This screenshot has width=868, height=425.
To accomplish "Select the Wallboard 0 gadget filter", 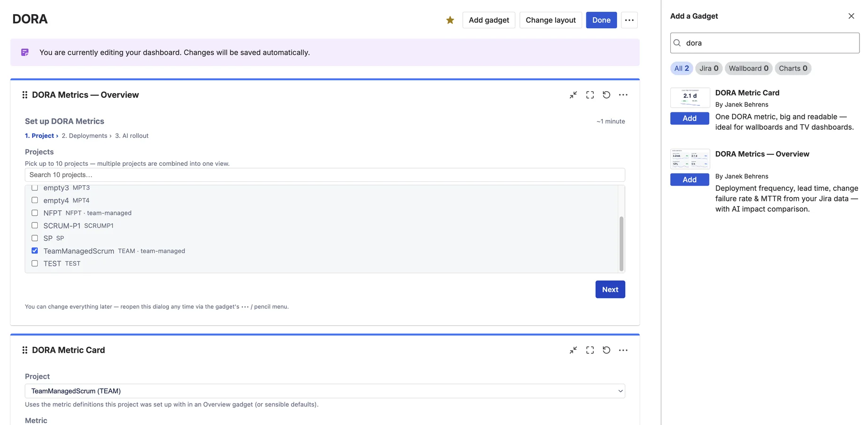I will coord(749,68).
